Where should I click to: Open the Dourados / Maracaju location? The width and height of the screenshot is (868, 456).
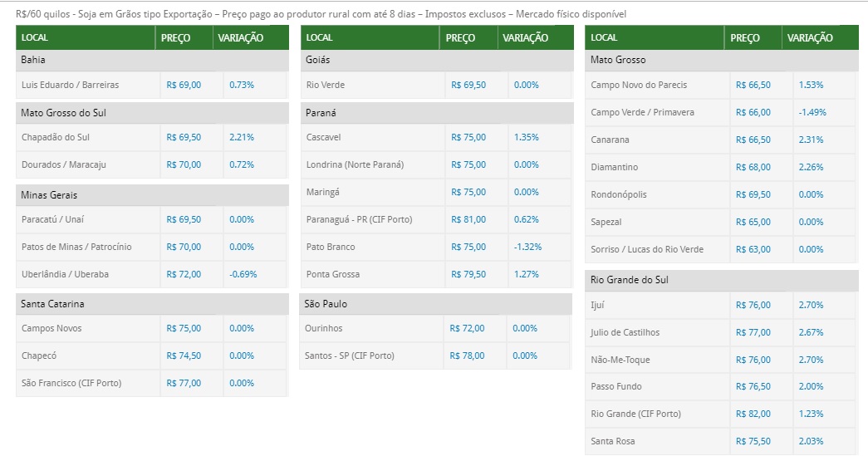point(63,164)
